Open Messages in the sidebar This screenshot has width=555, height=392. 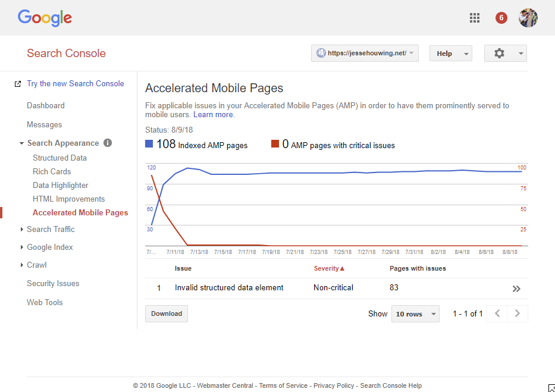click(44, 124)
